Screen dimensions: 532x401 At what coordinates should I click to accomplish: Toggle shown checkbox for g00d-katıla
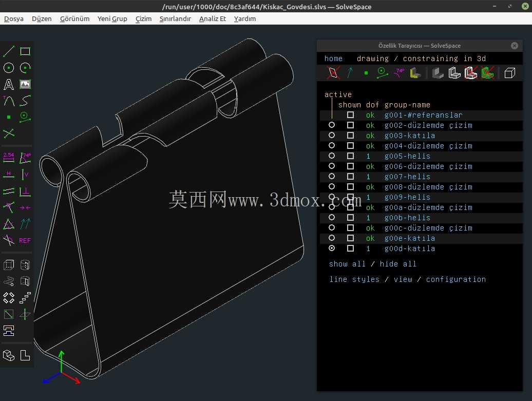click(x=351, y=249)
